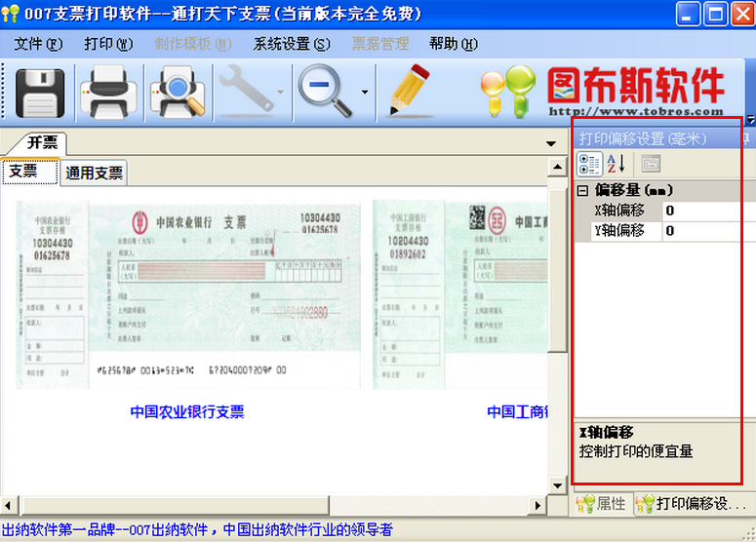Image resolution: width=756 pixels, height=542 pixels.
Task: Open the 文件(F) menu
Action: pos(38,44)
